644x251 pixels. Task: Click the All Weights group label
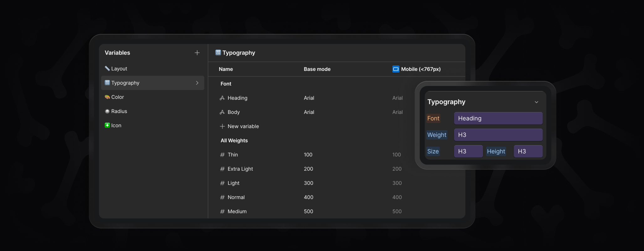pos(234,141)
